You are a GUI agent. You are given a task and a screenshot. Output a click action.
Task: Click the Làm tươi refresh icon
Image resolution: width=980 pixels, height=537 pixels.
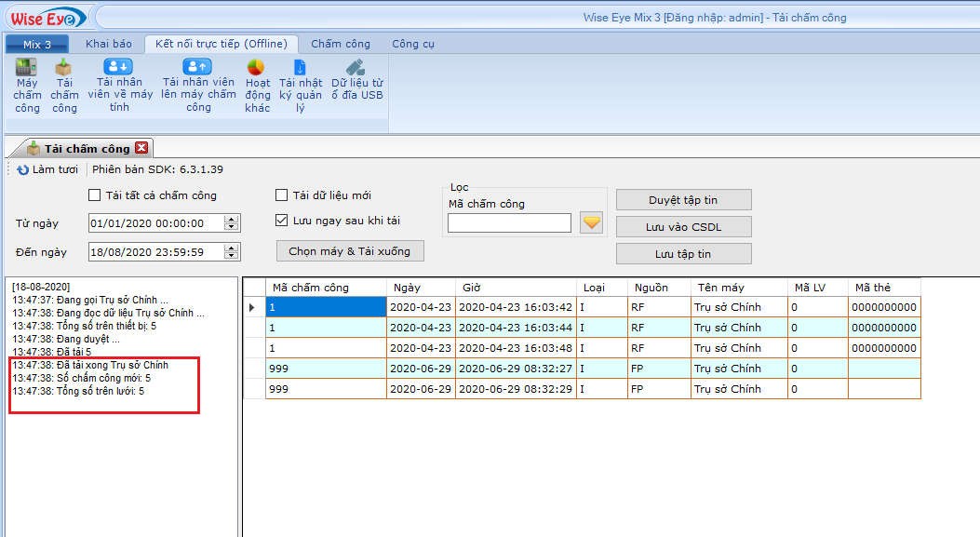pos(23,169)
